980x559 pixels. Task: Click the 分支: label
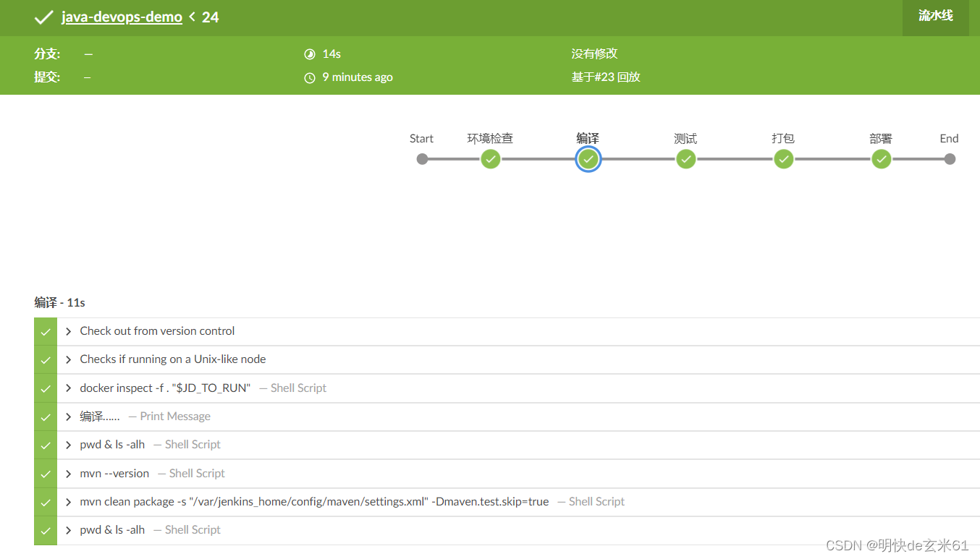coord(47,54)
